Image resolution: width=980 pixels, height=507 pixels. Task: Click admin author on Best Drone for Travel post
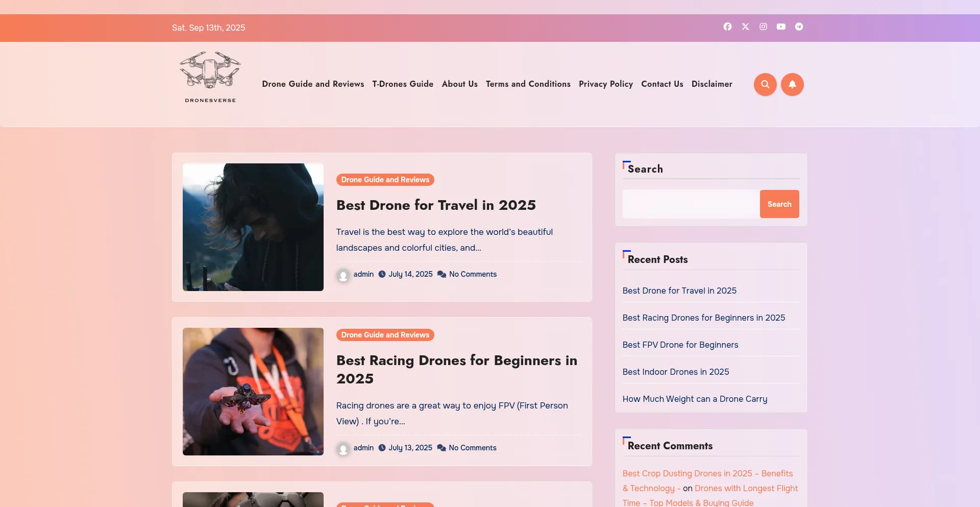363,274
